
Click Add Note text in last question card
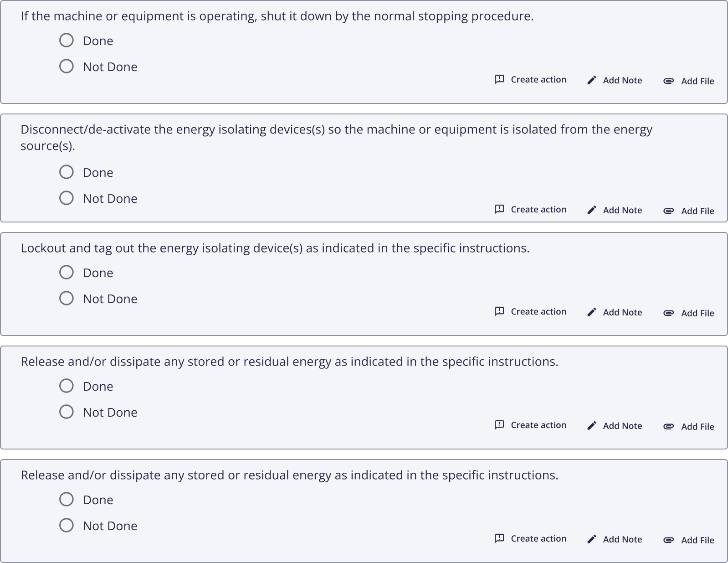622,539
